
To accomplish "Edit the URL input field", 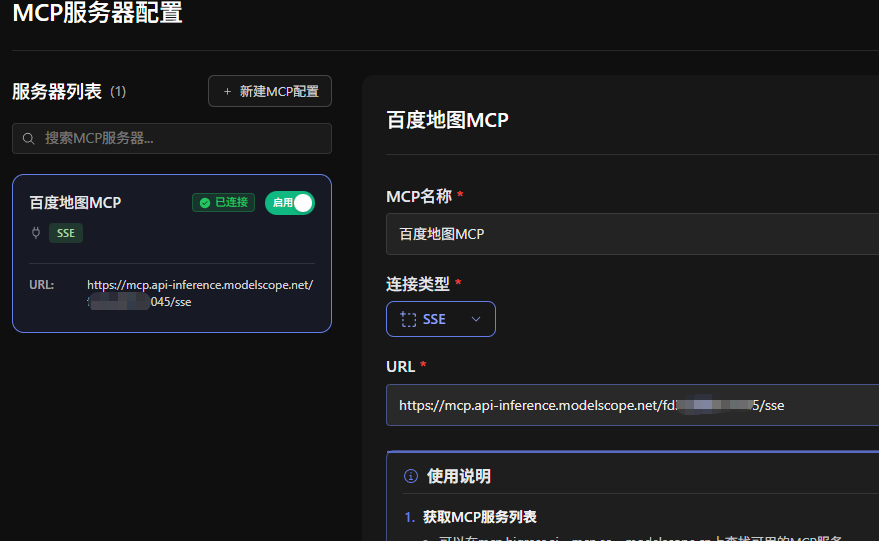I will (632, 405).
